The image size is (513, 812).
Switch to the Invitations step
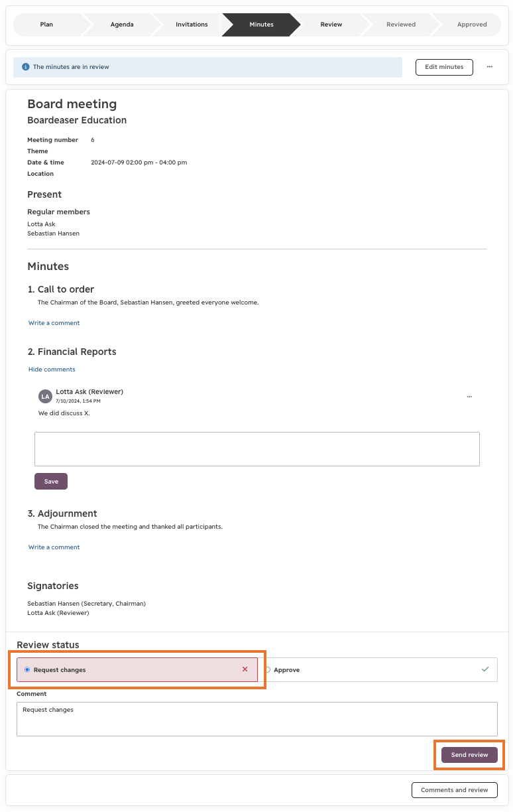[192, 25]
